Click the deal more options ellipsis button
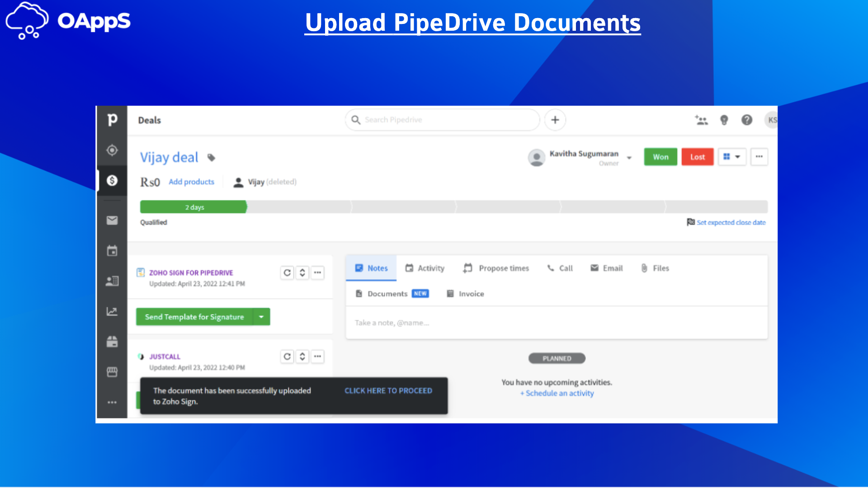 click(x=759, y=157)
